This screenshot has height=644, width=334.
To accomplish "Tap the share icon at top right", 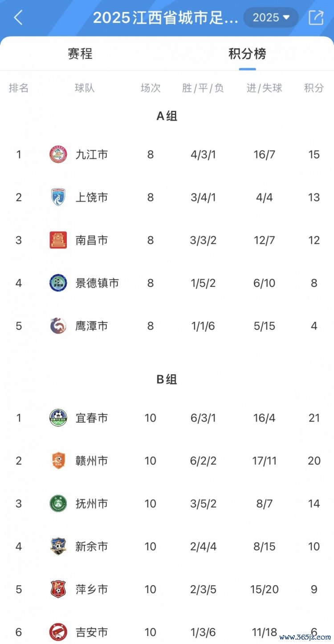I will pyautogui.click(x=316, y=18).
